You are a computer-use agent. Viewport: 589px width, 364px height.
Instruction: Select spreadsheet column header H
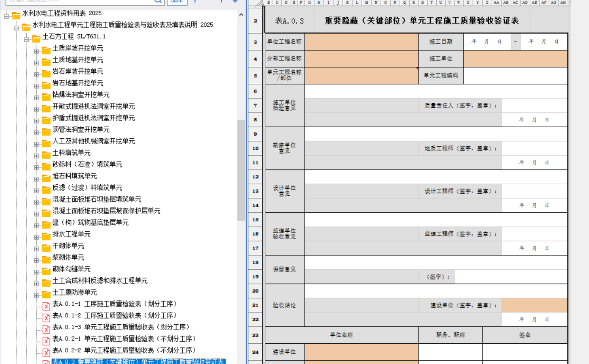pyautogui.click(x=319, y=3)
